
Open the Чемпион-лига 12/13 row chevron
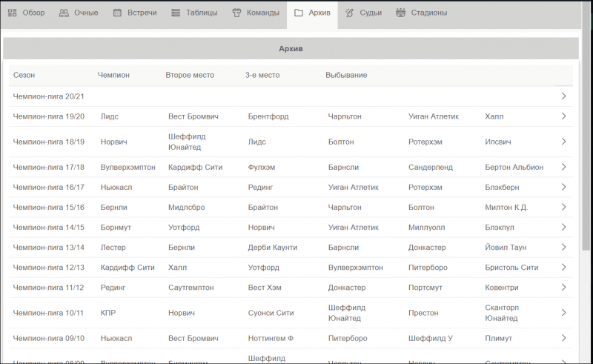click(563, 267)
